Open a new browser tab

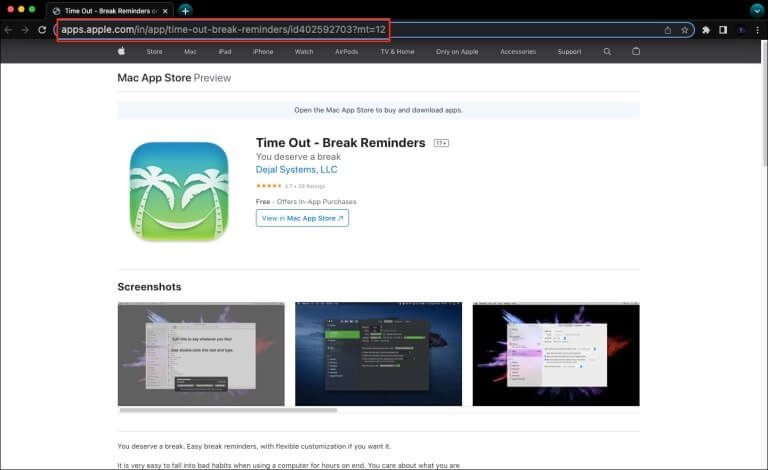185,10
